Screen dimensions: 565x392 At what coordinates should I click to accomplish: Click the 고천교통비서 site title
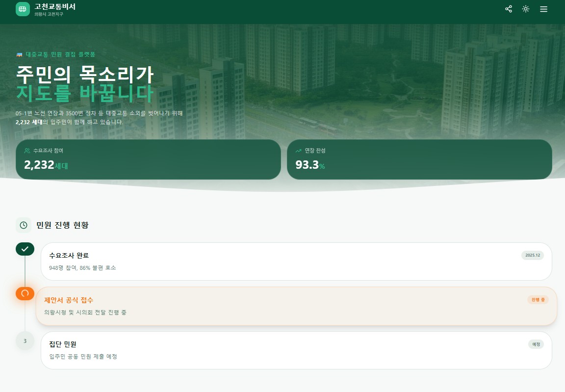pos(54,7)
